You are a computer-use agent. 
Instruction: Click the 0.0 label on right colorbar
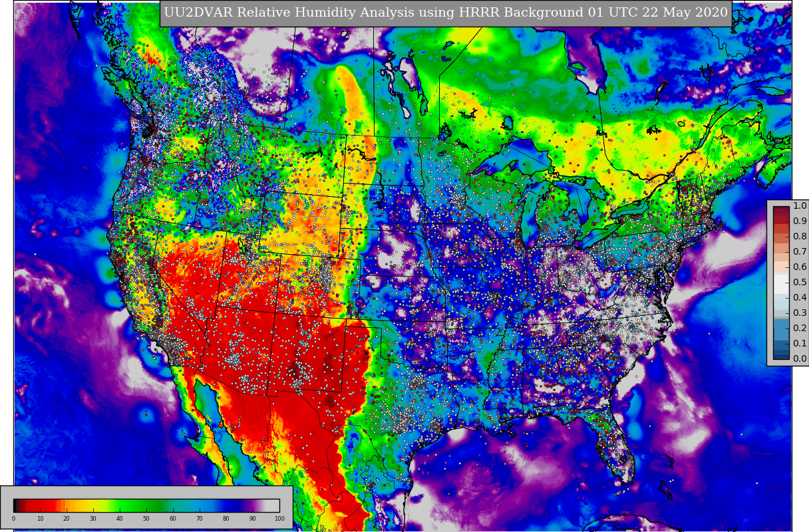tap(800, 358)
